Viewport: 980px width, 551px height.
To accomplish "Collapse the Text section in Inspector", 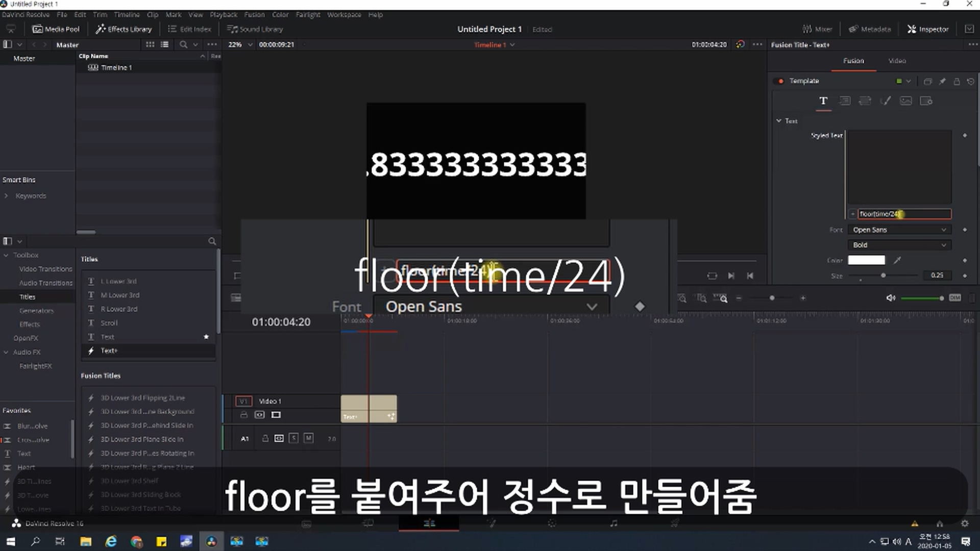I will 779,121.
